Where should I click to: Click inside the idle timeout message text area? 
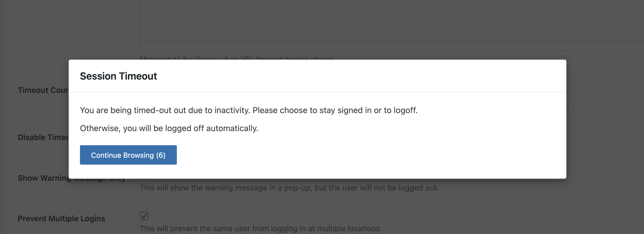[x=392, y=20]
